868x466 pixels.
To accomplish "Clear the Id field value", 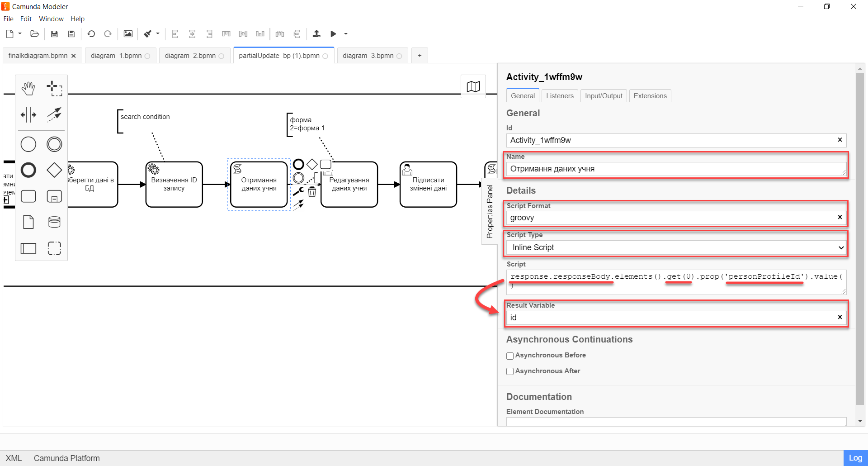I will [840, 140].
